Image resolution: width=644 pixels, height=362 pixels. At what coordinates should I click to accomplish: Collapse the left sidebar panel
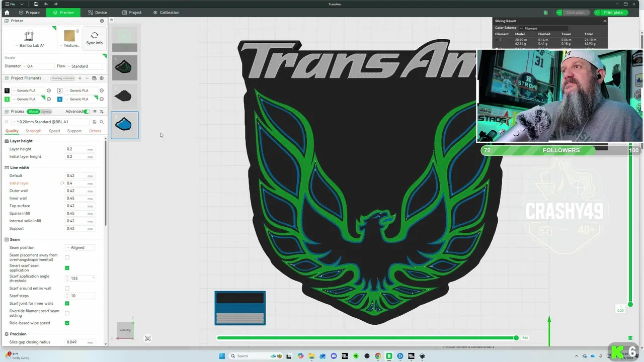tap(111, 20)
